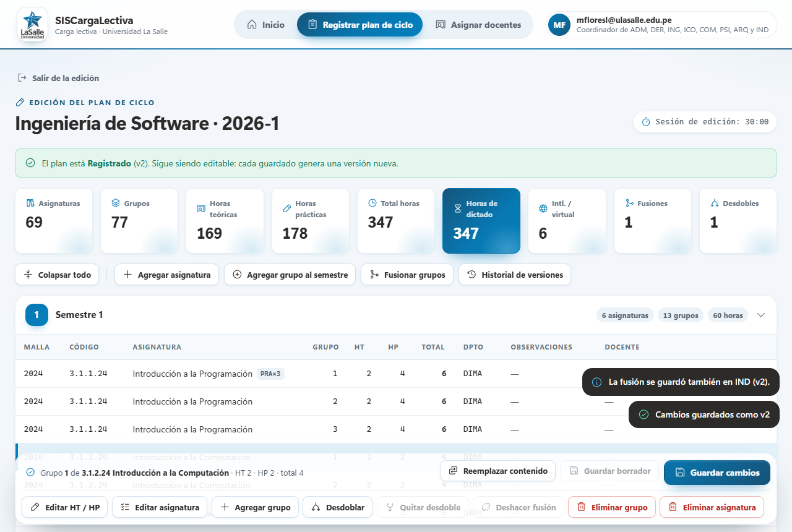792x532 pixels.
Task: Open the MF user avatar
Action: coord(559,25)
